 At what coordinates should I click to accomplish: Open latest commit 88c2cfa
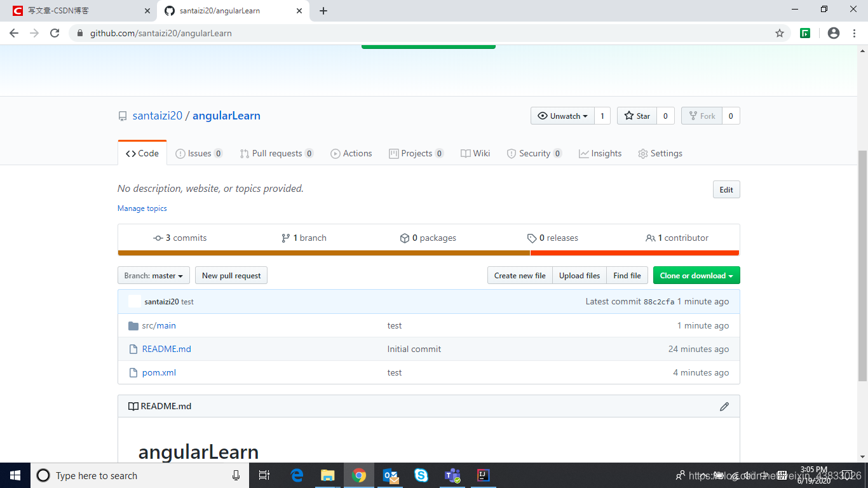pos(659,302)
